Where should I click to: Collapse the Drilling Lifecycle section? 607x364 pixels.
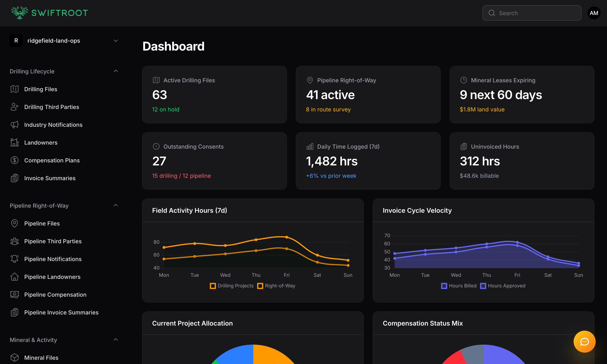[x=116, y=71]
